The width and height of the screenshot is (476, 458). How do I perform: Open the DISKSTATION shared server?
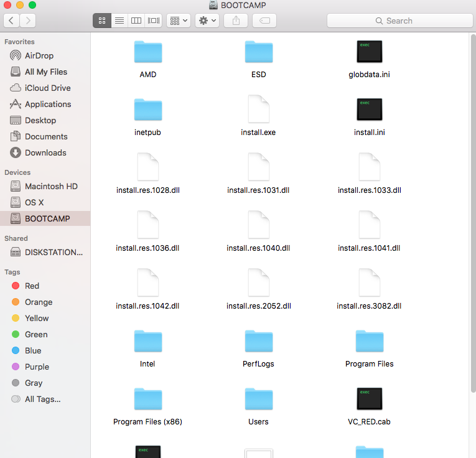click(x=45, y=252)
